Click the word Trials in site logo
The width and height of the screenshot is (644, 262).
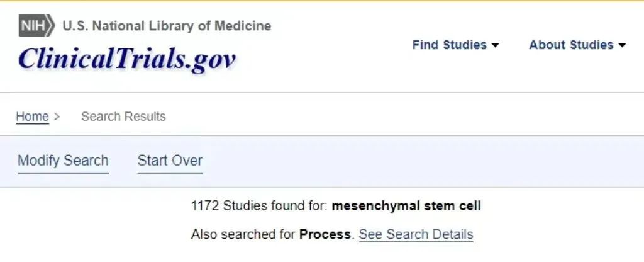[148, 59]
